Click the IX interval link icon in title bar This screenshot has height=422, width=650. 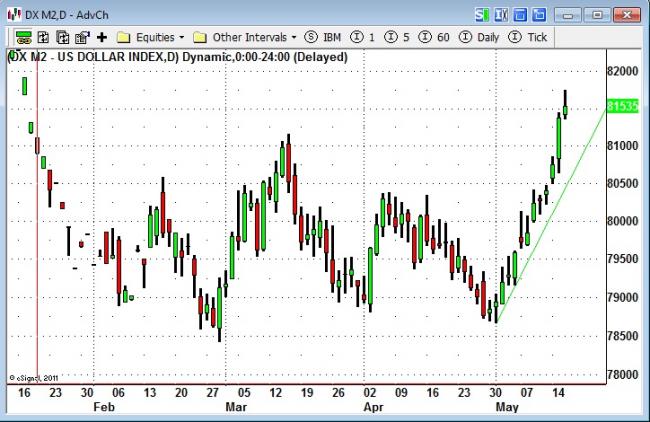point(501,15)
